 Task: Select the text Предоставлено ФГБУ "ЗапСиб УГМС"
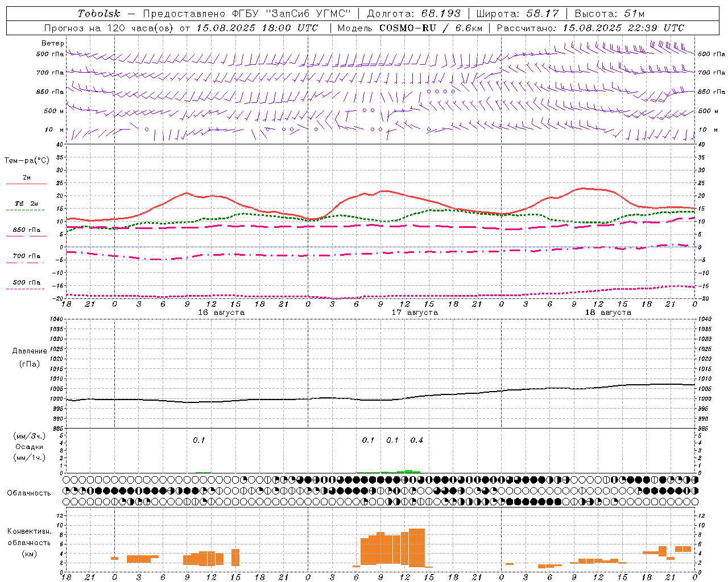(x=247, y=14)
